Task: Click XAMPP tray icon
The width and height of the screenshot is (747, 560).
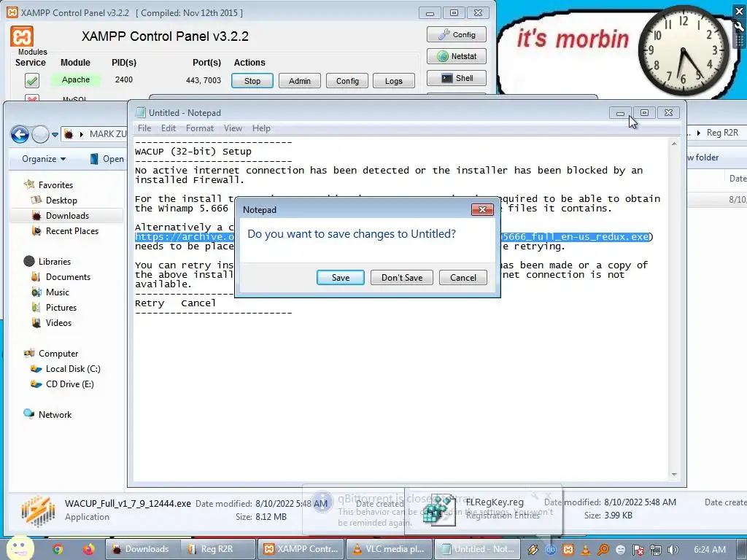Action: 568,550
